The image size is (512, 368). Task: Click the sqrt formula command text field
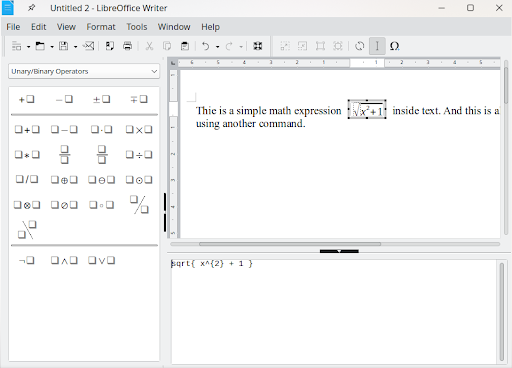[334, 312]
